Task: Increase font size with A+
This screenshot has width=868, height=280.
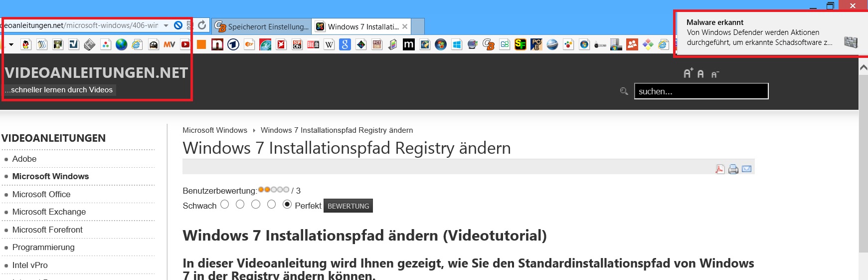Action: click(688, 73)
